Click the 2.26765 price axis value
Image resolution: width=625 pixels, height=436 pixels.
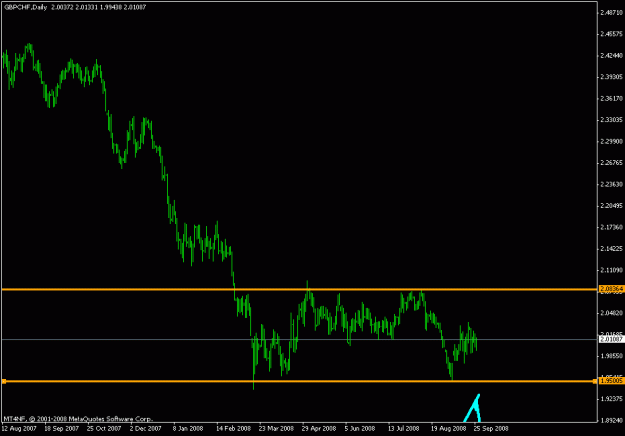click(611, 163)
